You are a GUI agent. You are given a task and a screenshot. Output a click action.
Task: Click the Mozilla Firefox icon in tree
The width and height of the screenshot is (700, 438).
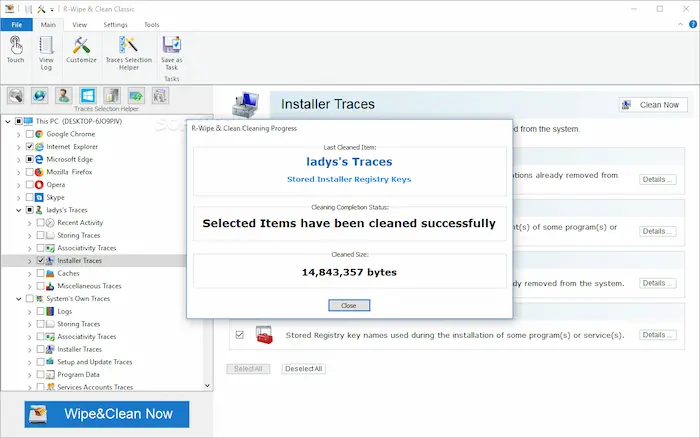coord(39,172)
